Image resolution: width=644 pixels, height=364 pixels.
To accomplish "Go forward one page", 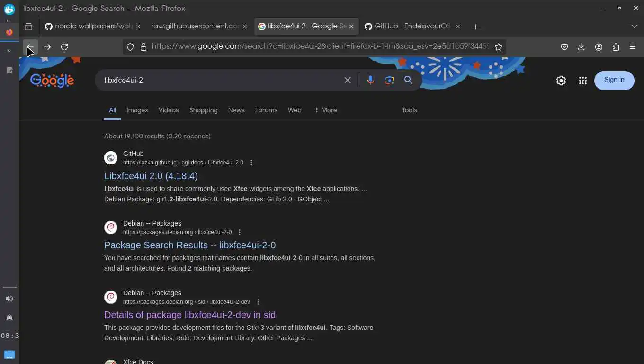I will pos(47,47).
